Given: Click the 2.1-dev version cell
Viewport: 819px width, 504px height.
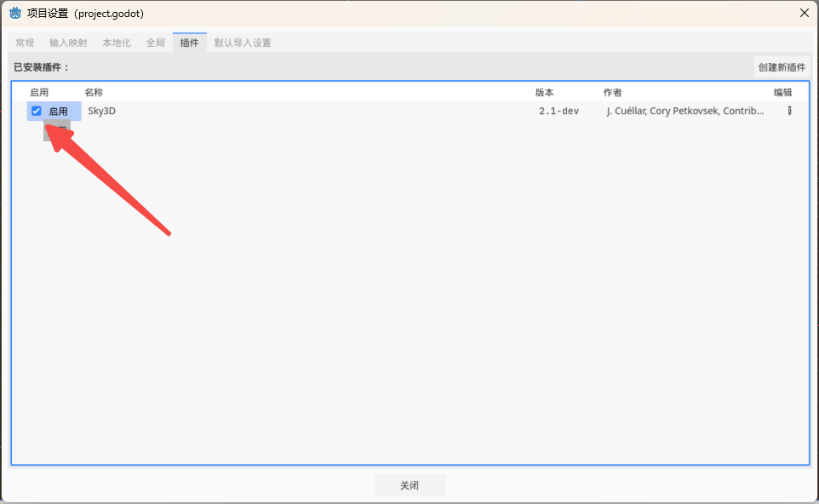Looking at the screenshot, I should pos(558,111).
